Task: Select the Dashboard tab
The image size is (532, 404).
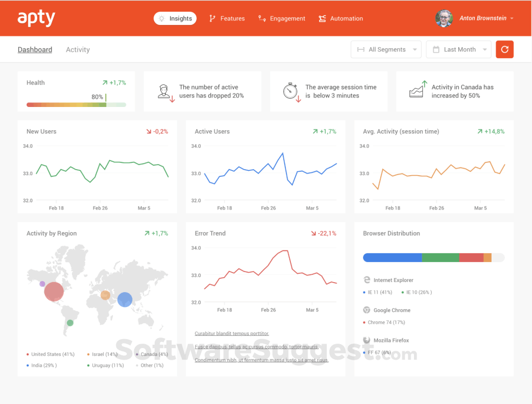Action: [x=35, y=49]
